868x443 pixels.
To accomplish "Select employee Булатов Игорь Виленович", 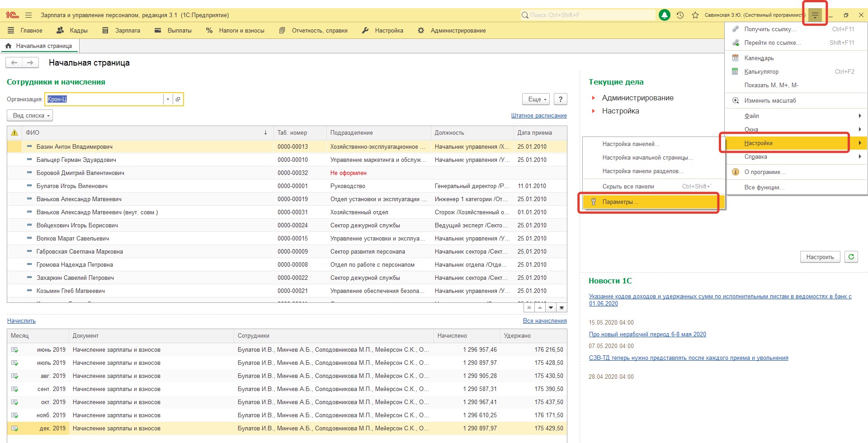I will click(x=287, y=186).
